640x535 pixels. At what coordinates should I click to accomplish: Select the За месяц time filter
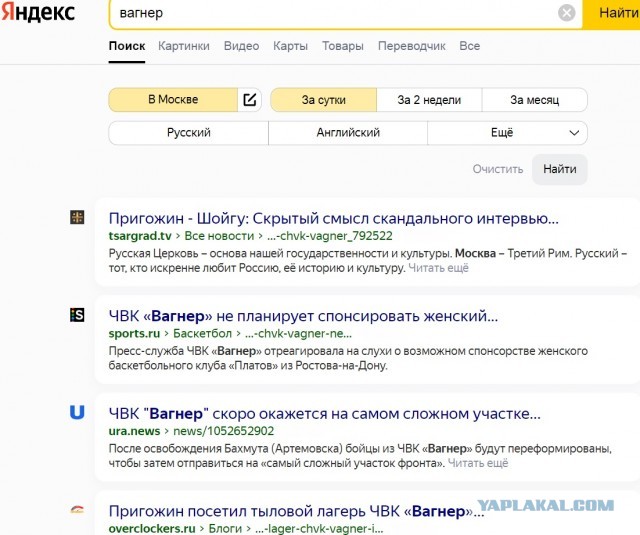[534, 100]
